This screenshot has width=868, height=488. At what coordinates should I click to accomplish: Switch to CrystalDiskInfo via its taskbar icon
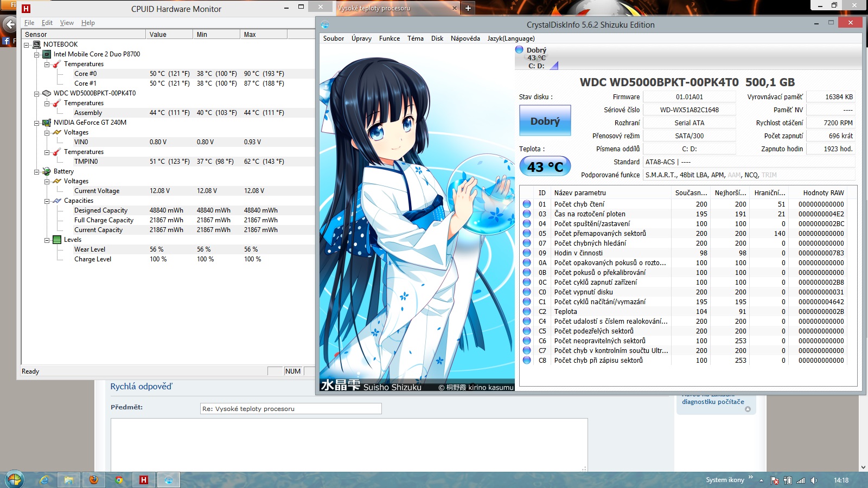[x=169, y=480]
